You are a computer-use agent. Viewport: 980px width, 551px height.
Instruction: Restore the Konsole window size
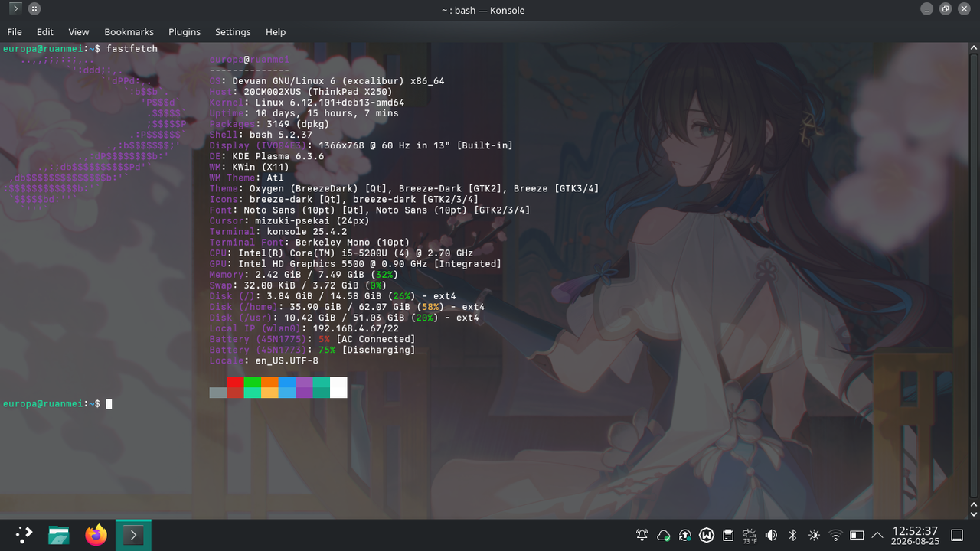click(x=946, y=9)
